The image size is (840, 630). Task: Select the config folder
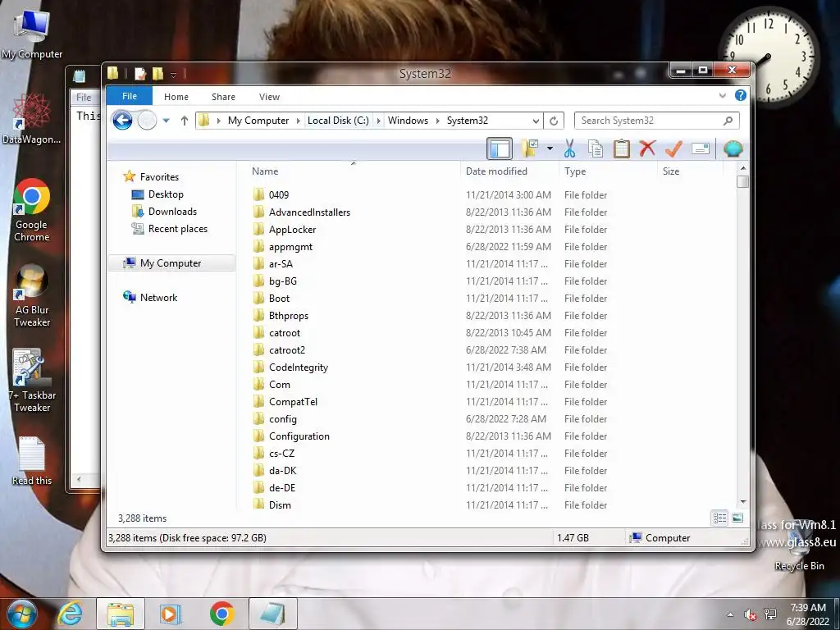pyautogui.click(x=282, y=419)
